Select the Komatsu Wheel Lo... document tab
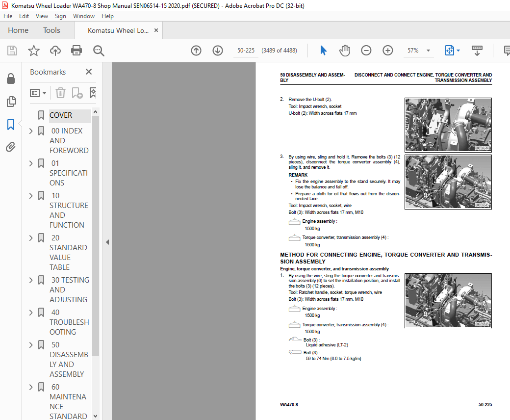Image resolution: width=510 pixels, height=420 pixels. [118, 30]
